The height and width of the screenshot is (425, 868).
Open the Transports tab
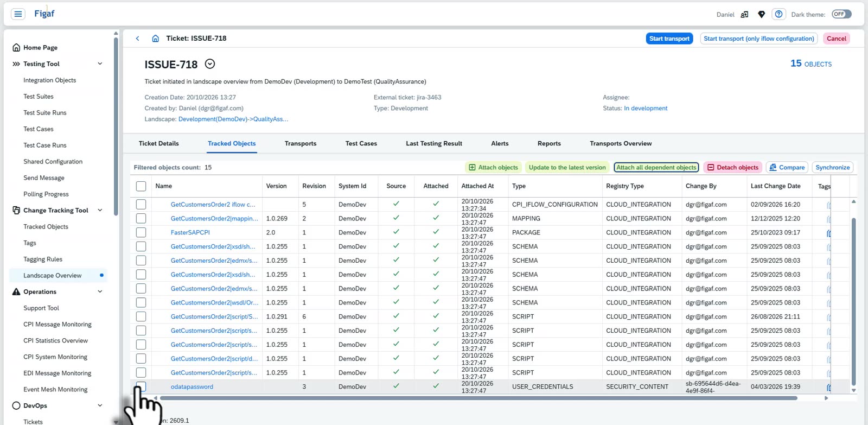(x=301, y=144)
